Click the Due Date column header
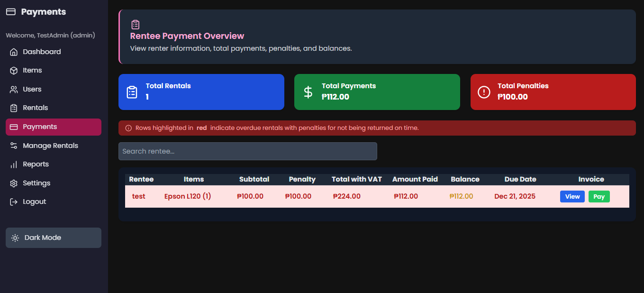 520,179
